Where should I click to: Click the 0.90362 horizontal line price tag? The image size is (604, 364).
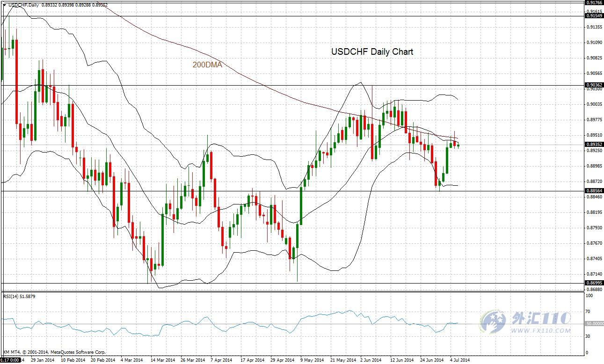click(594, 85)
